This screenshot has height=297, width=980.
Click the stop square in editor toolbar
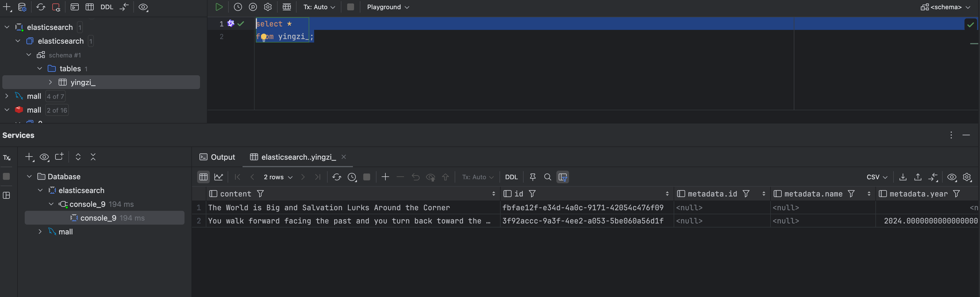pos(351,7)
